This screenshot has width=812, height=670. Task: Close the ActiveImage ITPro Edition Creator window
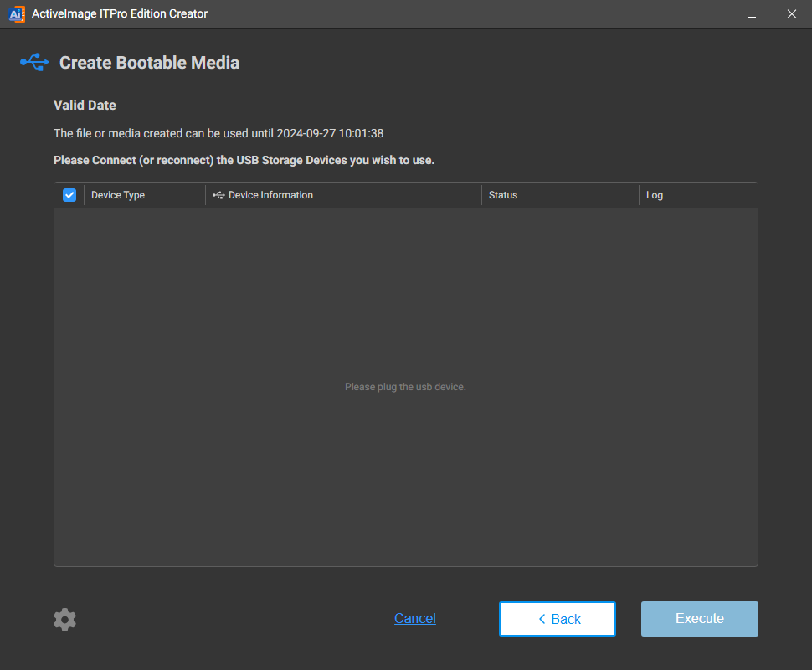point(791,14)
